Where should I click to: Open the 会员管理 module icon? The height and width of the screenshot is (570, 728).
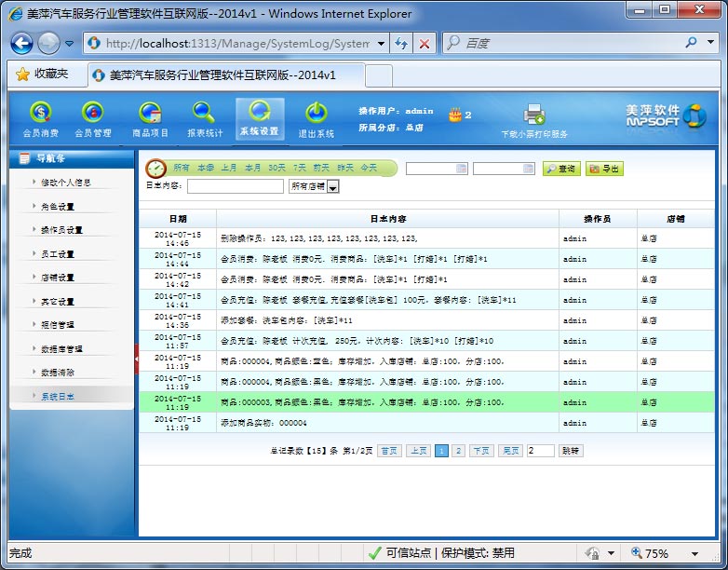click(92, 113)
